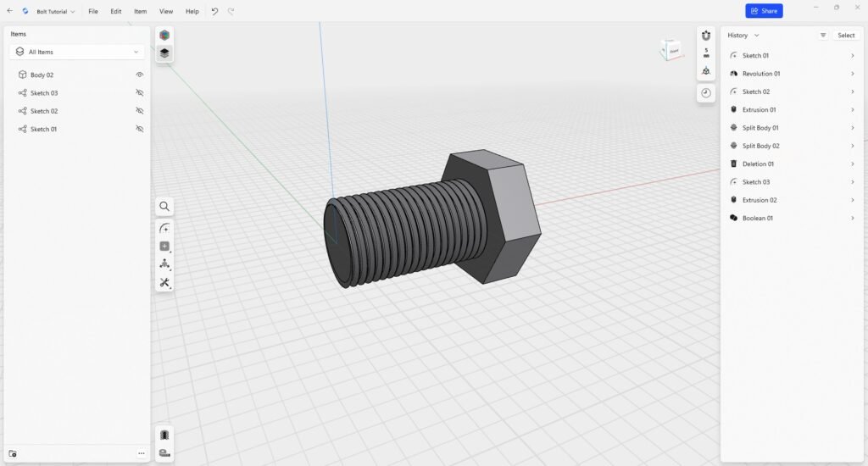
Task: Open the All Items dropdown
Action: (x=77, y=52)
